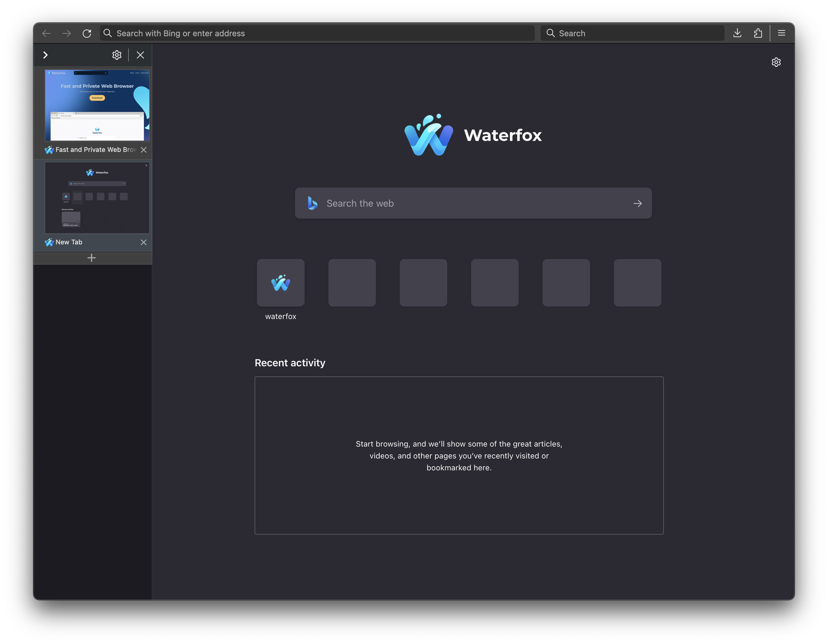The image size is (828, 644).
Task: Open the Downloads panel
Action: click(737, 33)
